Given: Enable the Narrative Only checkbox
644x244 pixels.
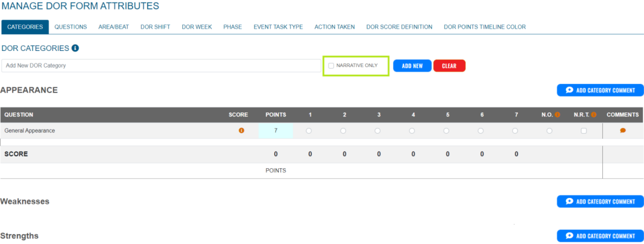Looking at the screenshot, I should click(331, 66).
